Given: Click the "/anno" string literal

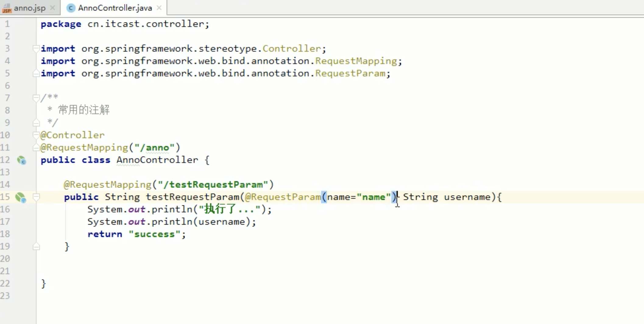Looking at the screenshot, I should click(154, 148).
